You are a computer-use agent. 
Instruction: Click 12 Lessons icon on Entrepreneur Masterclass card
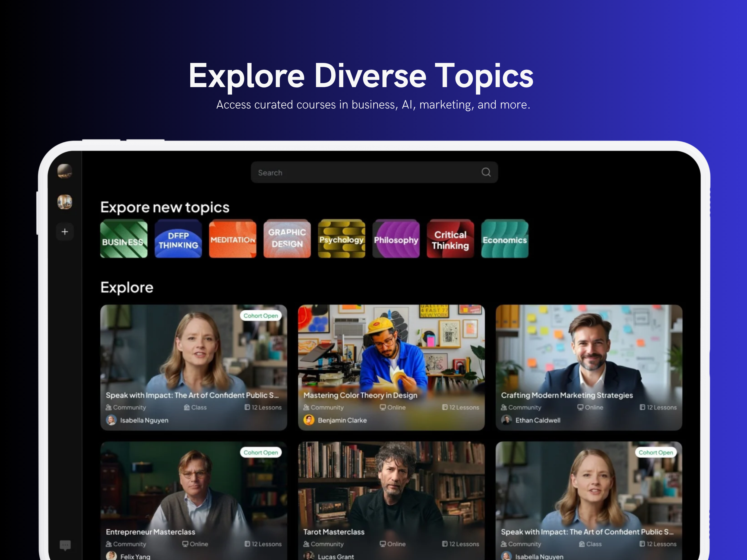click(247, 544)
